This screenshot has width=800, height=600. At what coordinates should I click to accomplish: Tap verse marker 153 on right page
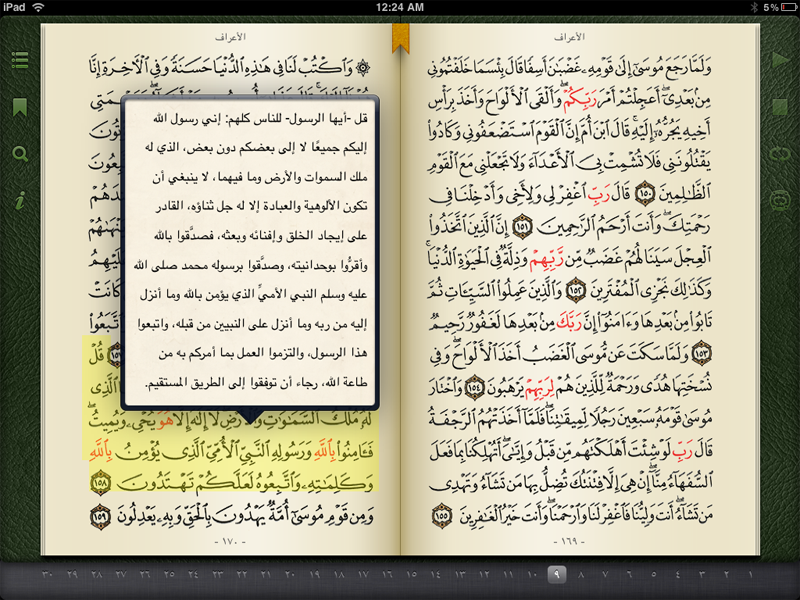(x=702, y=353)
